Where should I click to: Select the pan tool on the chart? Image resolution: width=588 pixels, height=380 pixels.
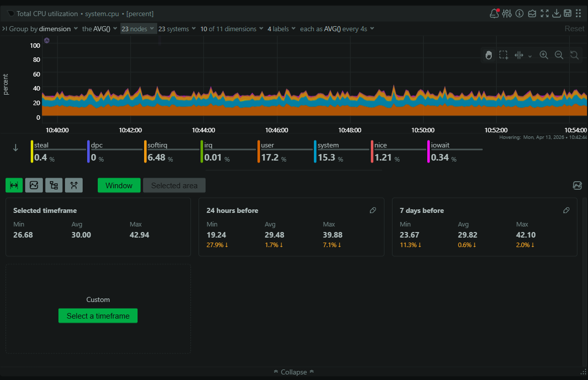488,55
